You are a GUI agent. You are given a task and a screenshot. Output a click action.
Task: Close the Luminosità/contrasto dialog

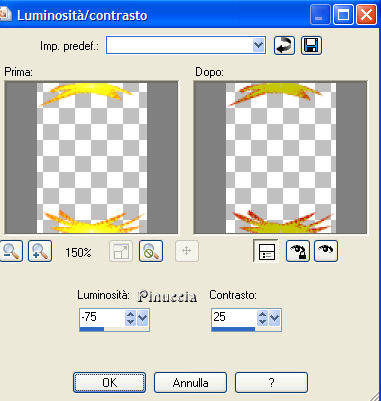tap(366, 15)
